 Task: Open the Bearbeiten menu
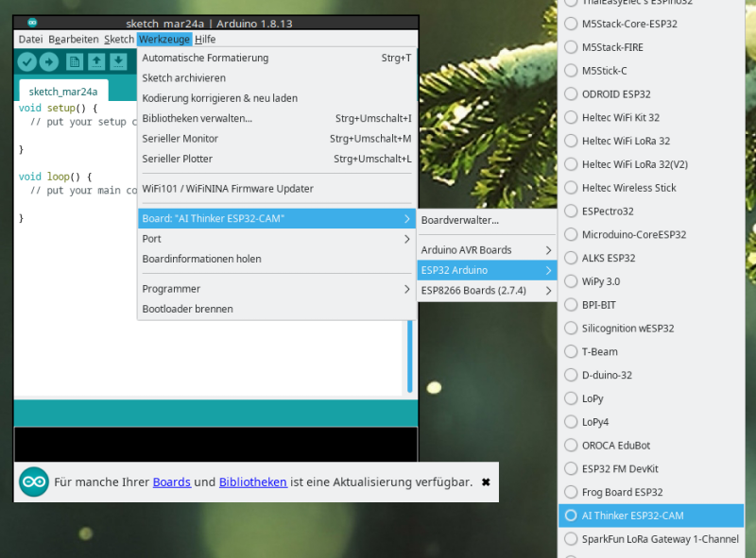pos(74,40)
